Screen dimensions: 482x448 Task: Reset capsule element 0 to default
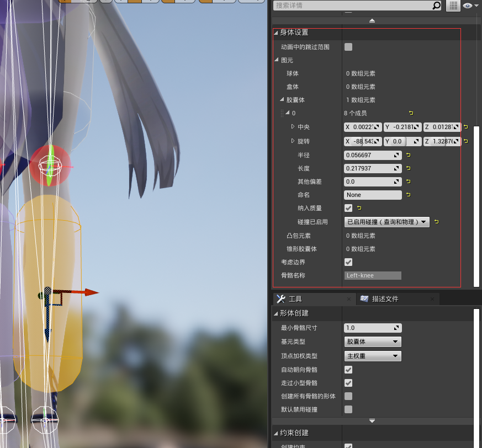coord(411,113)
